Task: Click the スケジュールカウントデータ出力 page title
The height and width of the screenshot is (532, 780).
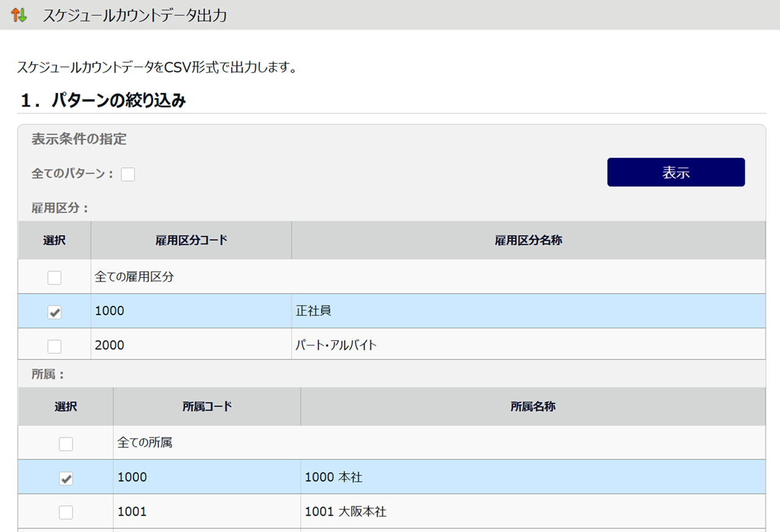Action: 135,15
